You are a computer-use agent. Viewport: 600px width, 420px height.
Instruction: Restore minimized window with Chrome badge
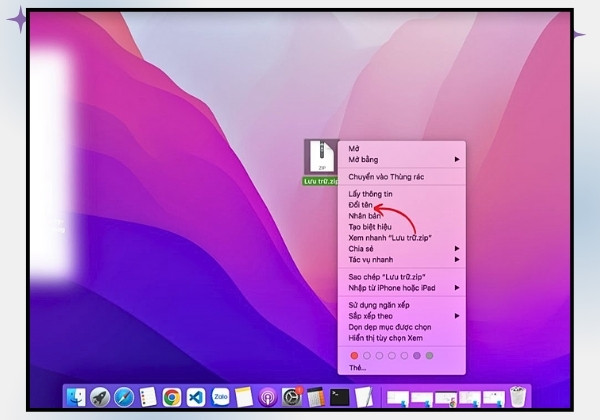pyautogui.click(x=446, y=399)
